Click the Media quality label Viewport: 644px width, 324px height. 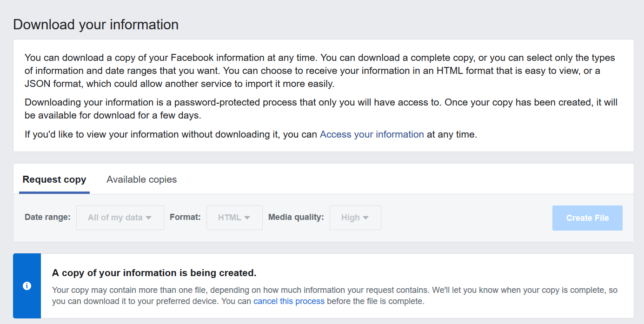296,217
